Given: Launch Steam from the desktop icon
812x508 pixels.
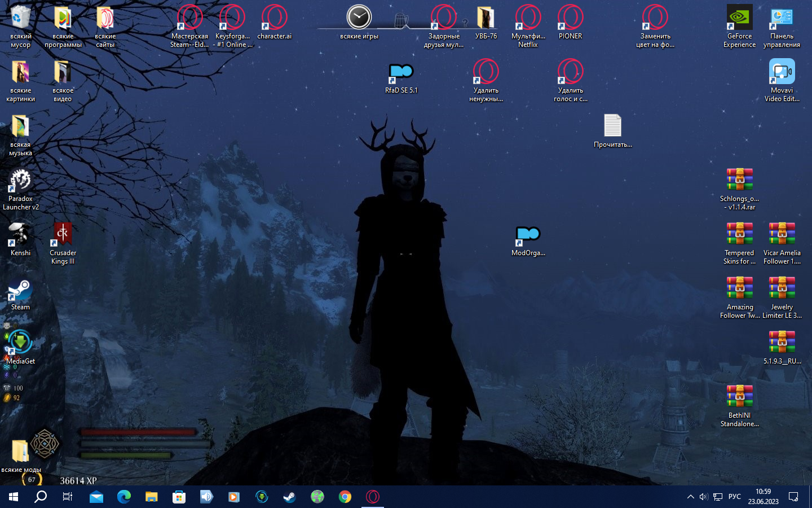Looking at the screenshot, I should 20,294.
